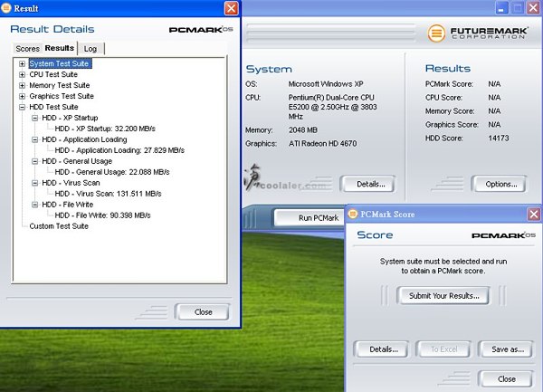Save results with Save as button
The width and height of the screenshot is (543, 392).
(508, 349)
